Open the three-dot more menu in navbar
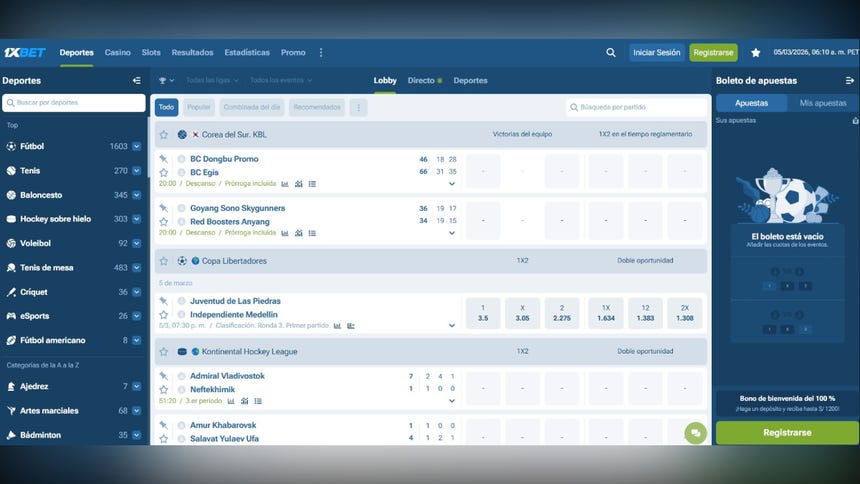860x484 pixels. coord(321,53)
